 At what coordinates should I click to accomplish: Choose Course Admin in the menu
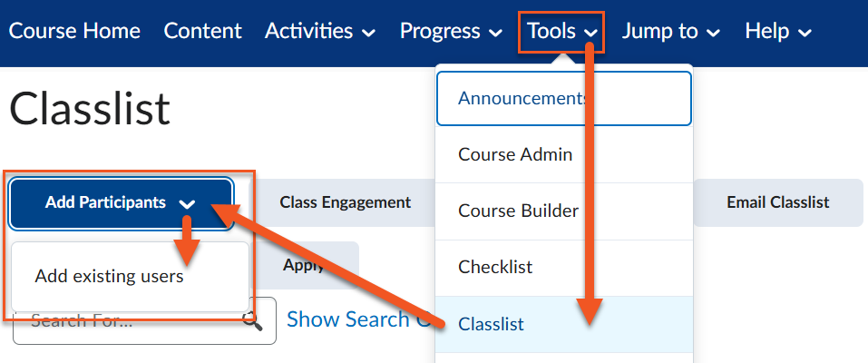[x=515, y=154]
